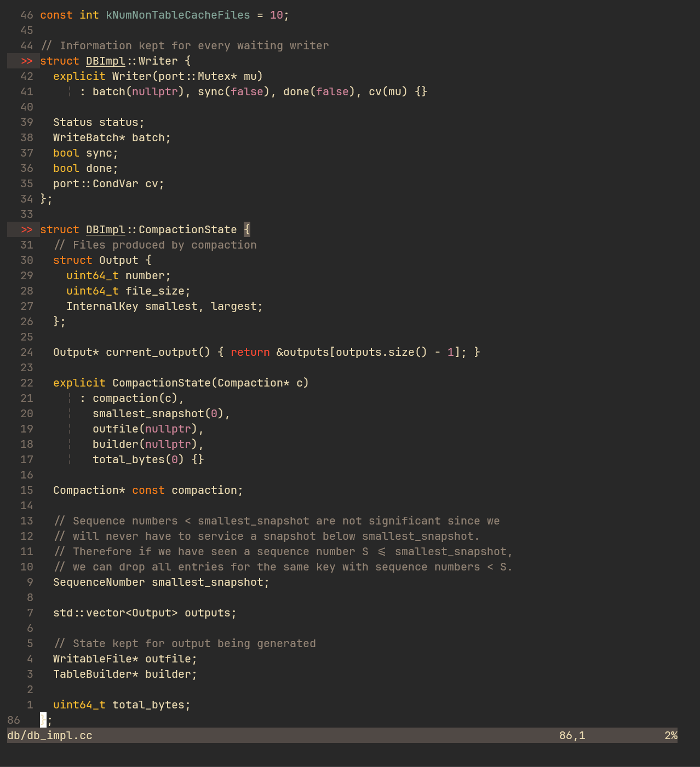Click line number 46 in the gutter

[26, 15]
